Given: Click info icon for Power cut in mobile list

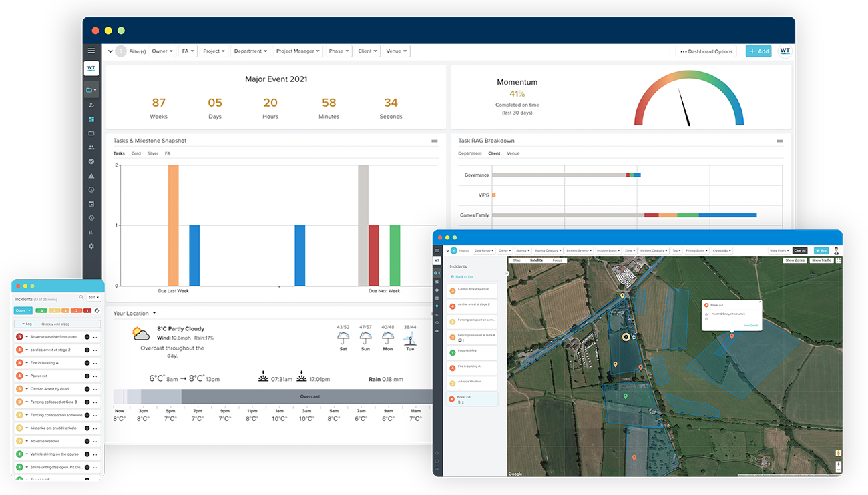Looking at the screenshot, I should tap(87, 376).
